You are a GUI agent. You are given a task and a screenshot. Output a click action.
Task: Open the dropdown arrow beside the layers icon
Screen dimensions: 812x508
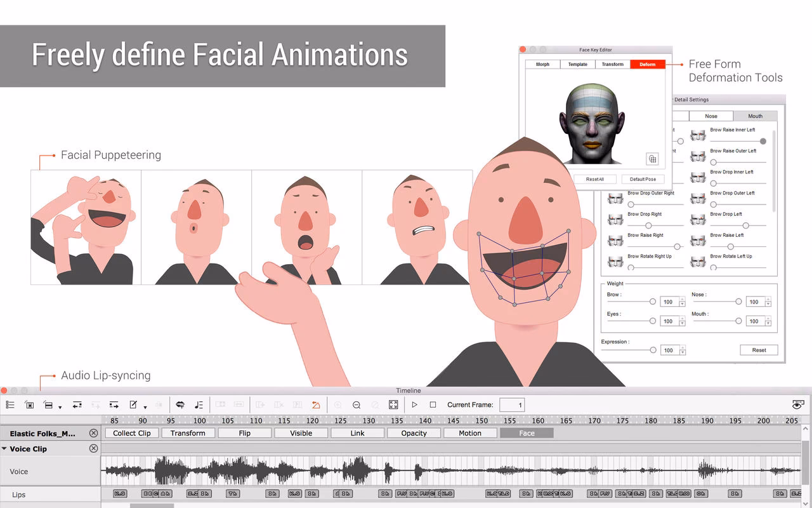59,407
